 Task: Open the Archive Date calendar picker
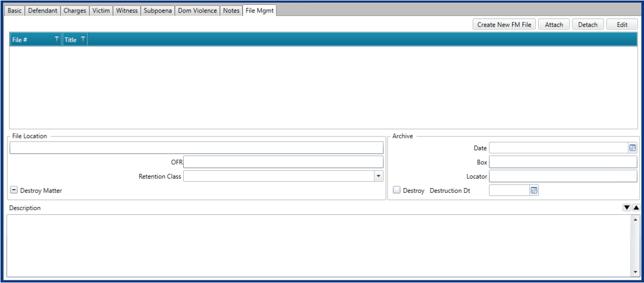tap(632, 148)
